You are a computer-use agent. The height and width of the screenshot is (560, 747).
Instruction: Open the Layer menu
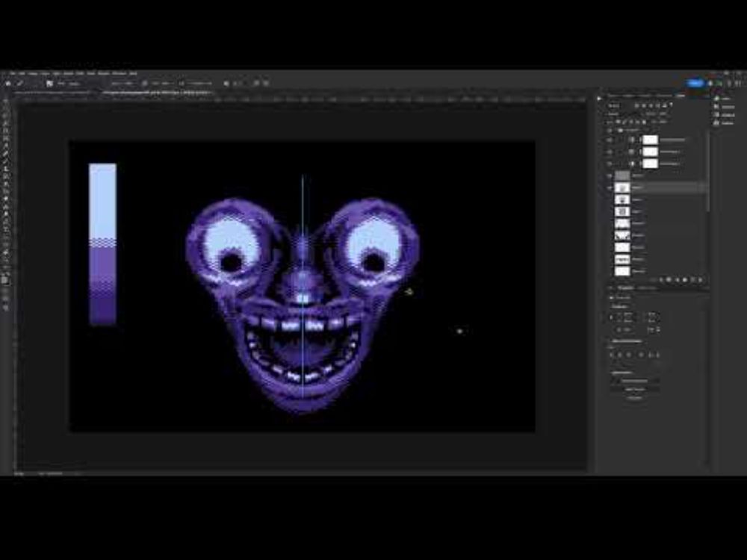click(x=46, y=73)
